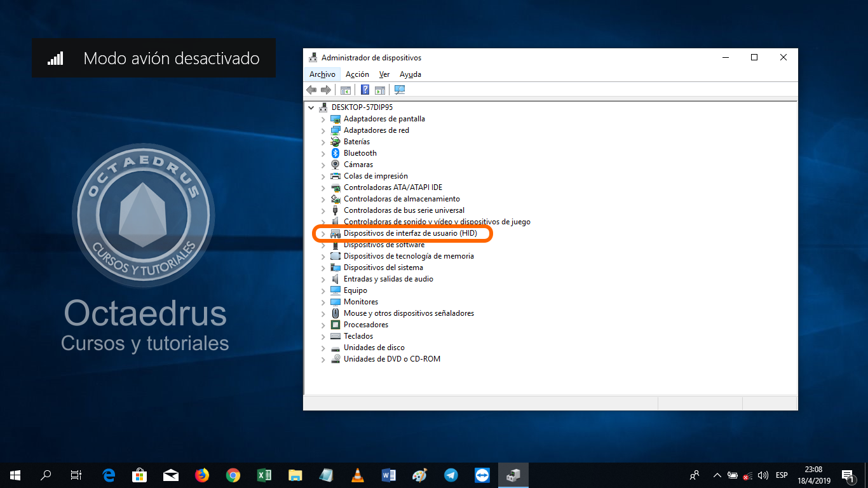
Task: Open taskbar search
Action: tap(46, 475)
